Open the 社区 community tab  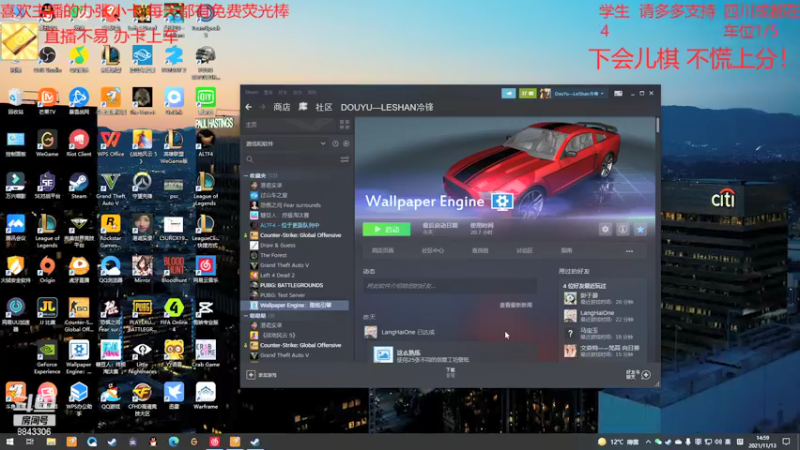point(323,107)
